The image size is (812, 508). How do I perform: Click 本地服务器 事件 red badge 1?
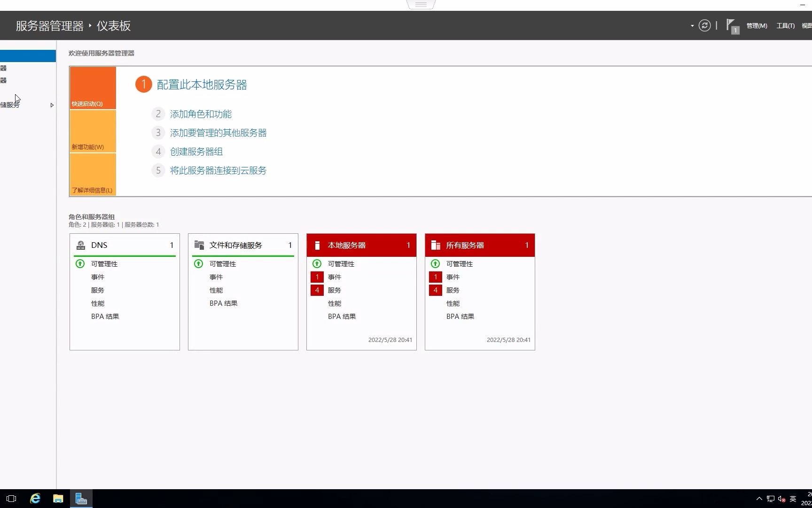click(317, 277)
